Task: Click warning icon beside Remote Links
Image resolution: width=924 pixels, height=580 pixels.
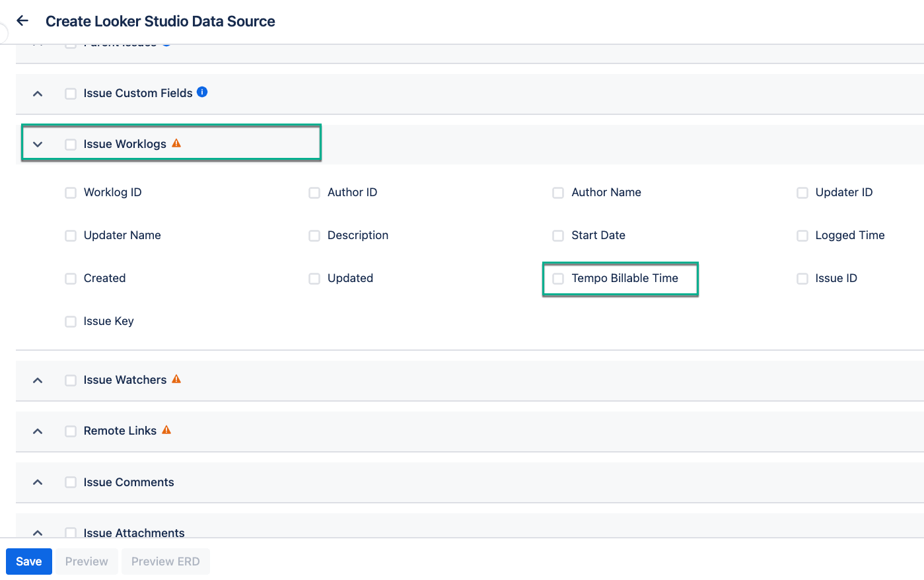Action: [166, 430]
